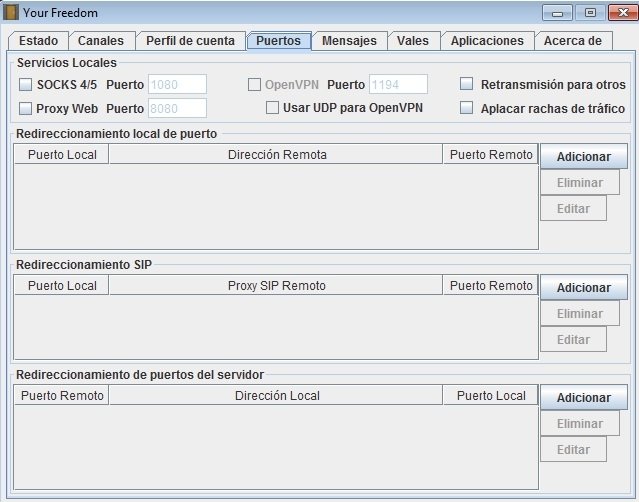
Task: Select the Perfil de cuenta tab
Action: (190, 41)
